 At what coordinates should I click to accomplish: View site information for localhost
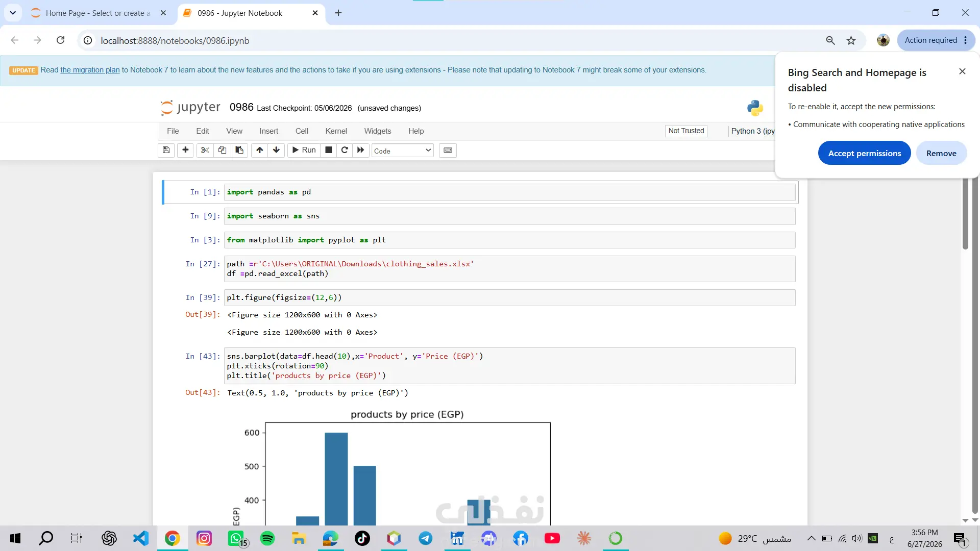tap(88, 40)
